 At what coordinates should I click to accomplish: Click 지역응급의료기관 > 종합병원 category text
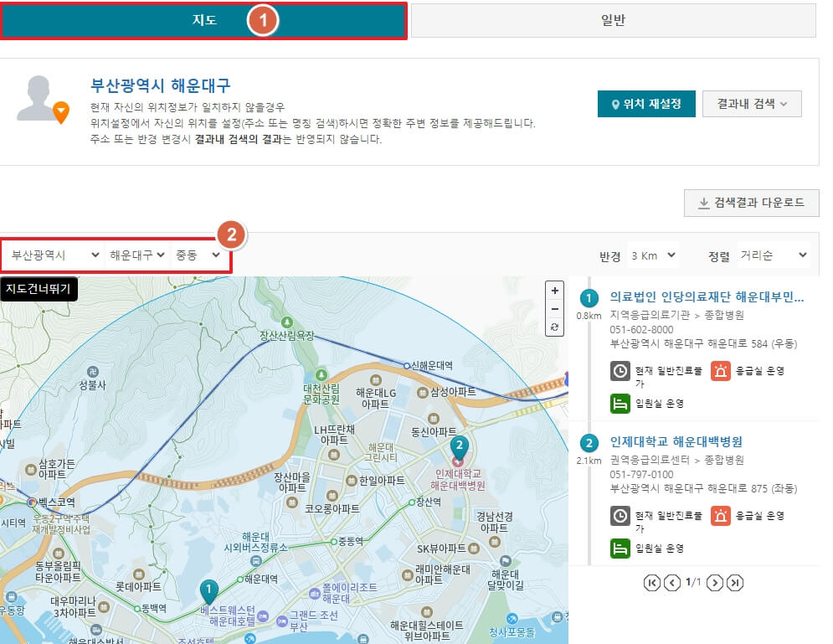click(x=676, y=315)
